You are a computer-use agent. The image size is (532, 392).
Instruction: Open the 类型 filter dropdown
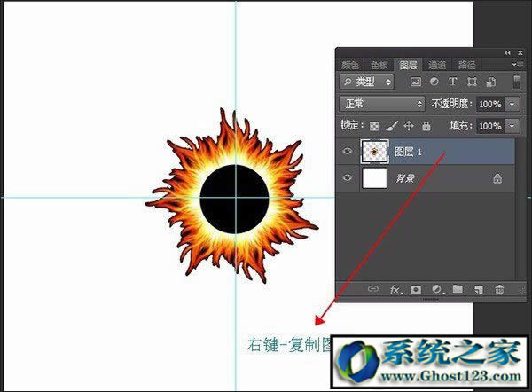pos(367,82)
